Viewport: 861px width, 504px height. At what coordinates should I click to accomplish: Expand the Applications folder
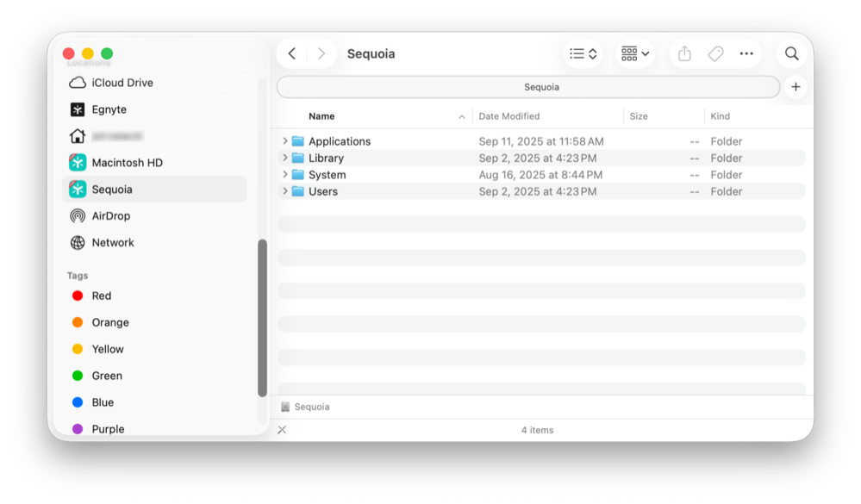284,140
